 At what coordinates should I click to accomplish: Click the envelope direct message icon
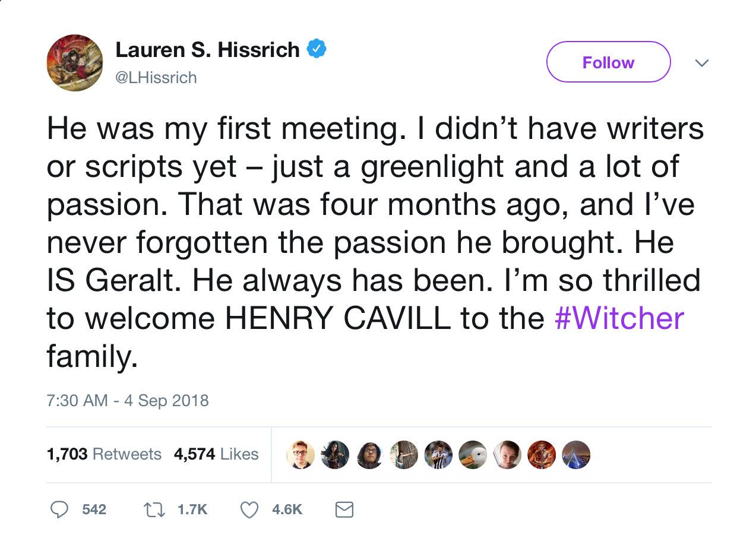tap(344, 509)
